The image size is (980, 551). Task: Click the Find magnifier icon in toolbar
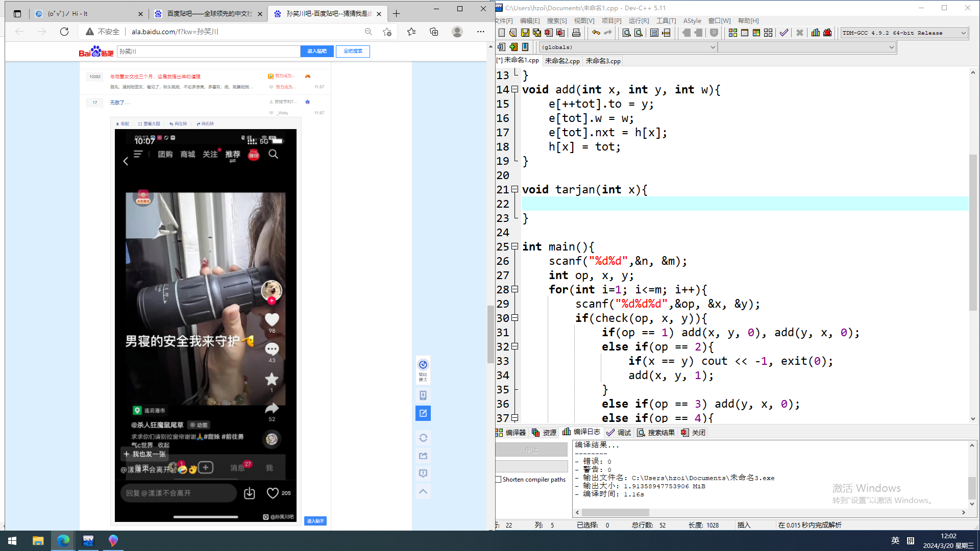[x=626, y=33]
